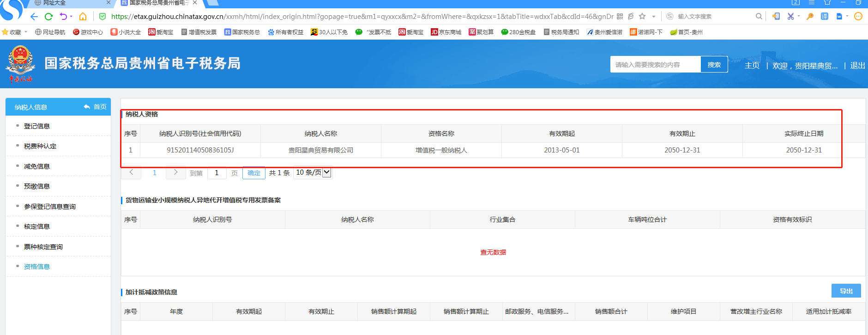Click the 导出 export button
This screenshot has height=335, width=868.
click(846, 291)
